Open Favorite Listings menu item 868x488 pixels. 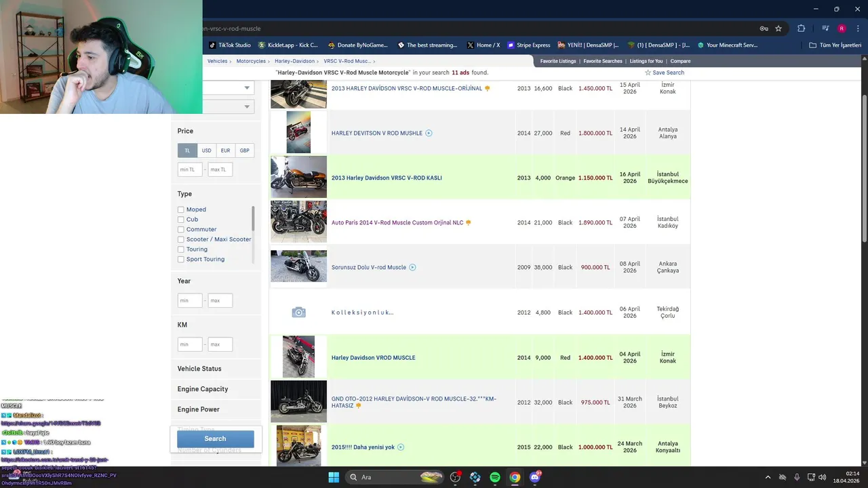pyautogui.click(x=558, y=61)
